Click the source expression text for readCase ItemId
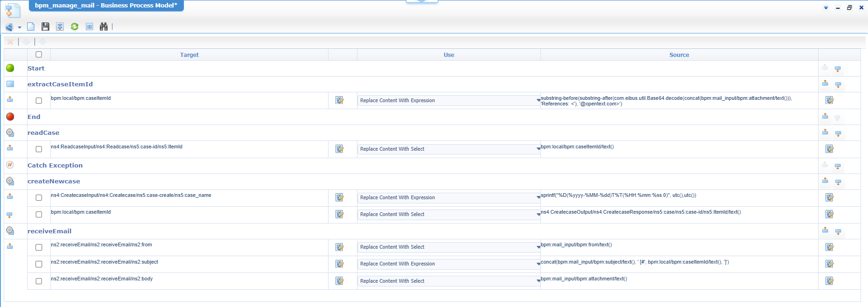 coord(577,147)
